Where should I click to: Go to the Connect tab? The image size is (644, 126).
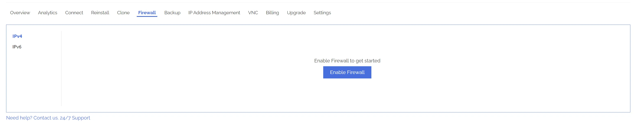tap(74, 13)
